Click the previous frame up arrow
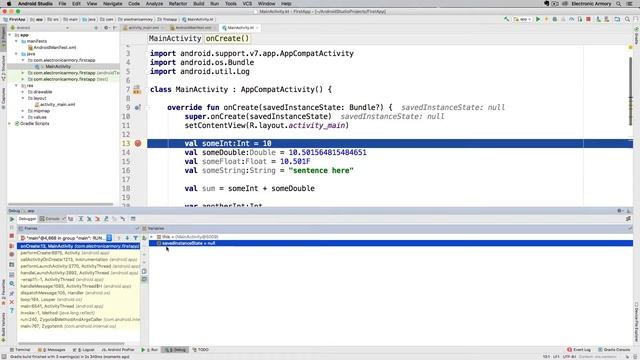The image size is (640, 360). (x=119, y=238)
